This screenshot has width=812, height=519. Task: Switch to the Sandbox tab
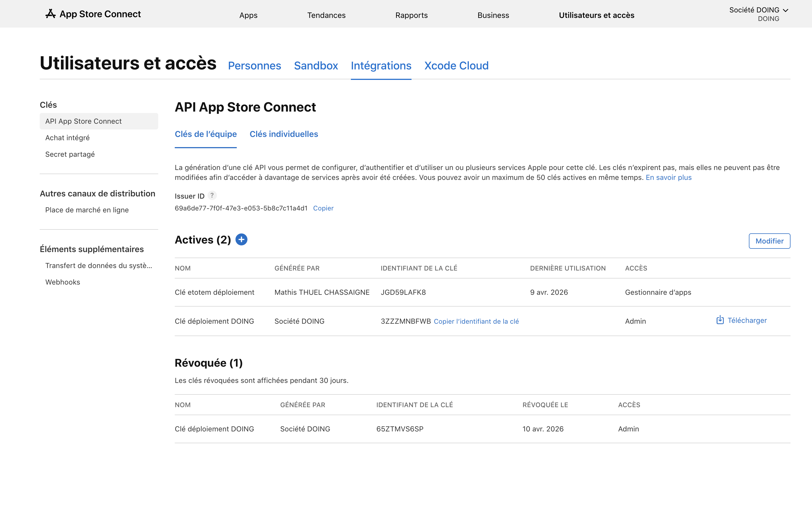tap(316, 65)
